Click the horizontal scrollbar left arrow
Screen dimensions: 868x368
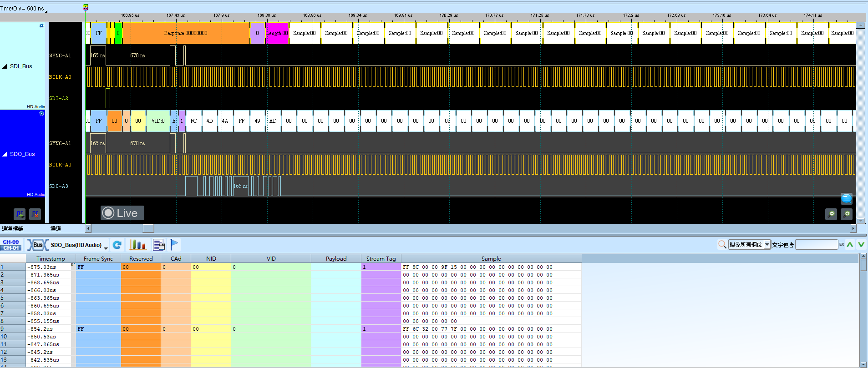(x=88, y=228)
